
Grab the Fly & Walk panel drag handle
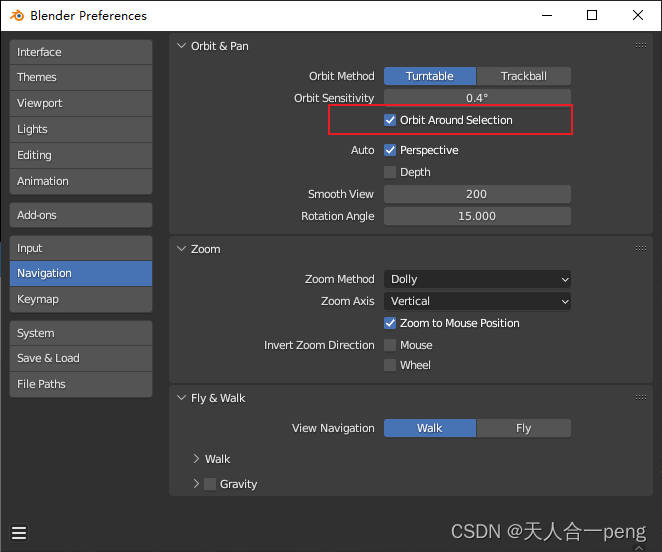640,397
